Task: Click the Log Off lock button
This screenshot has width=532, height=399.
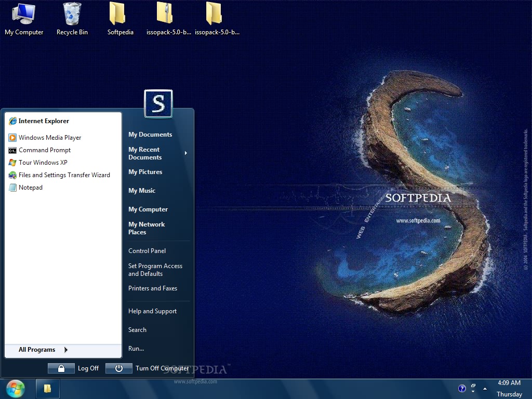Action: point(61,368)
